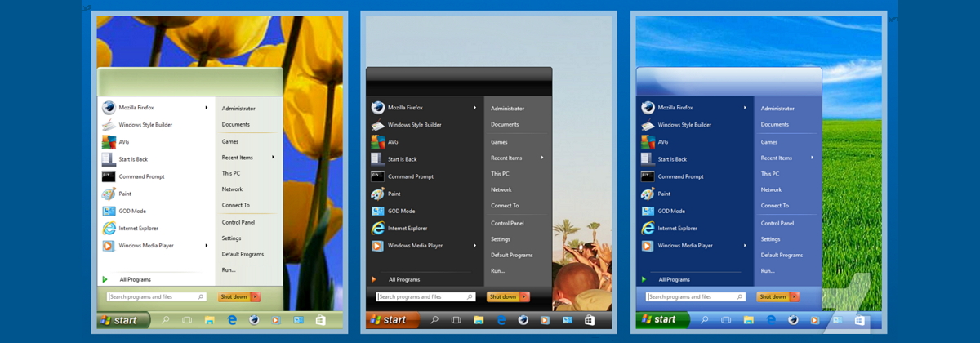Open Internet Explorer icon in green start menu
Viewport: 980px width, 343px height.
(109, 228)
